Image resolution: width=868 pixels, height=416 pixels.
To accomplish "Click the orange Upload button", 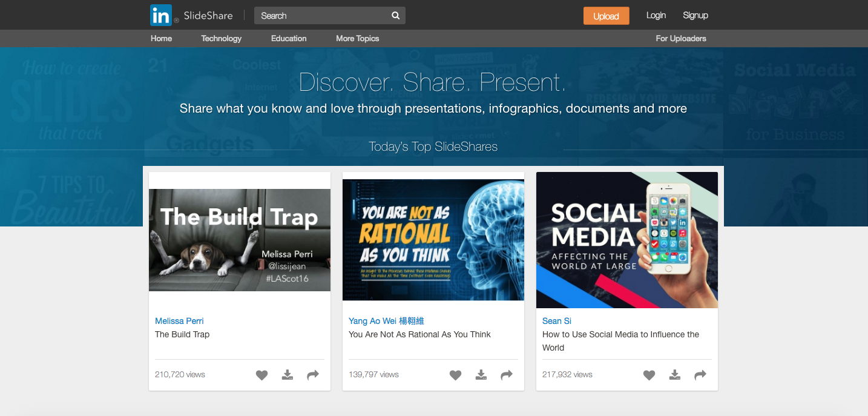I will 606,16.
